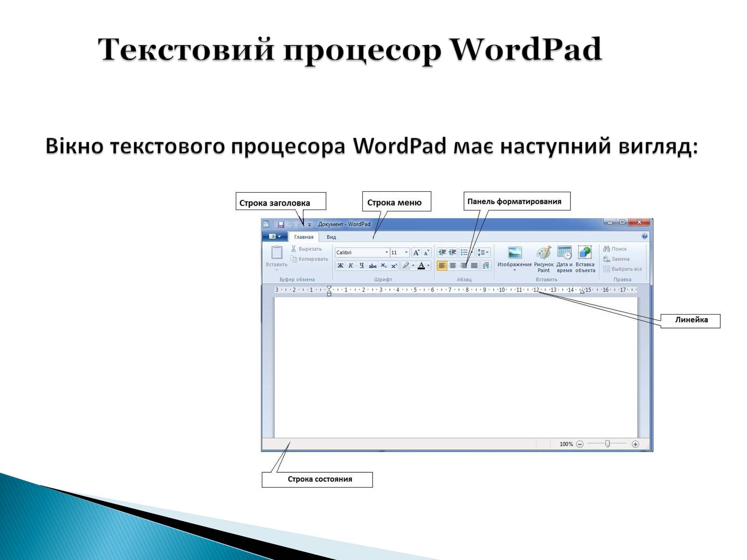Toggle strikethrough abc formatting
The width and height of the screenshot is (747, 560).
pos(373,266)
